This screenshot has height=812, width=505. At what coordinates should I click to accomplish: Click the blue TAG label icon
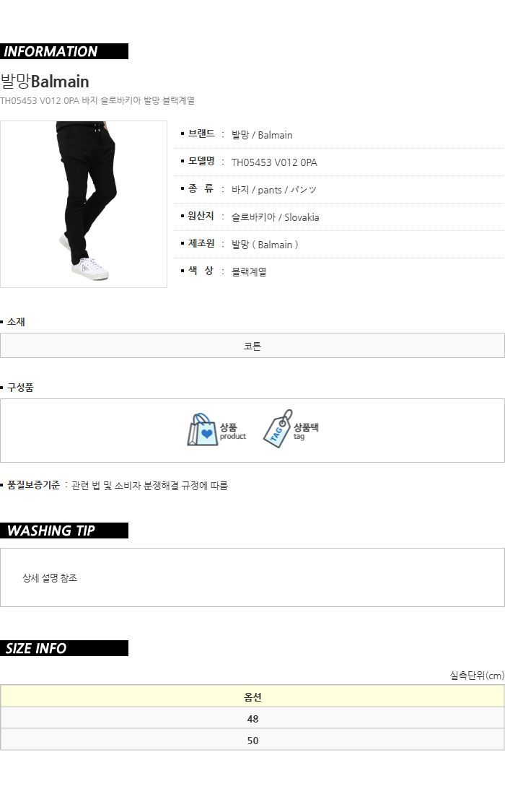tap(278, 429)
